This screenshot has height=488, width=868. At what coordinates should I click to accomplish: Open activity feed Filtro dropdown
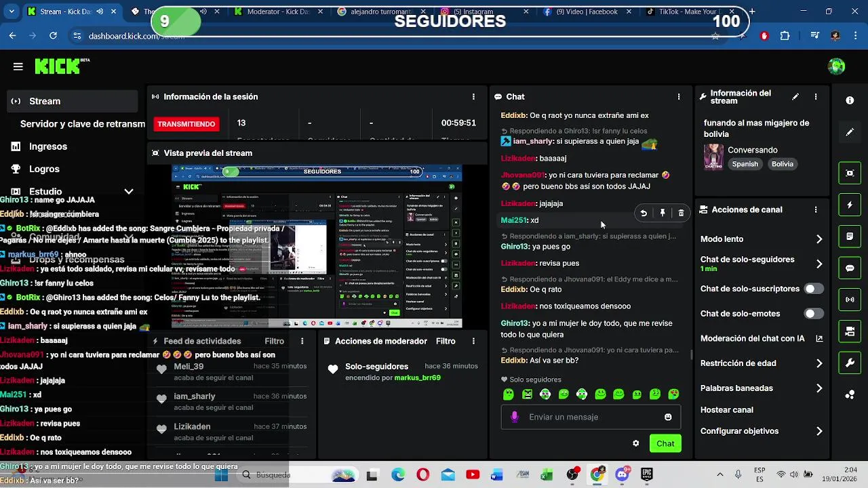275,342
